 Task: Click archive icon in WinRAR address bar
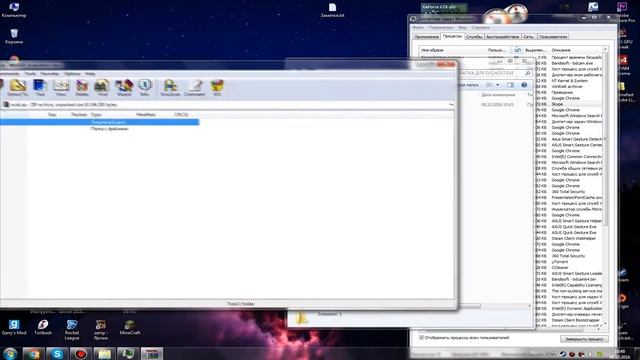click(x=6, y=104)
